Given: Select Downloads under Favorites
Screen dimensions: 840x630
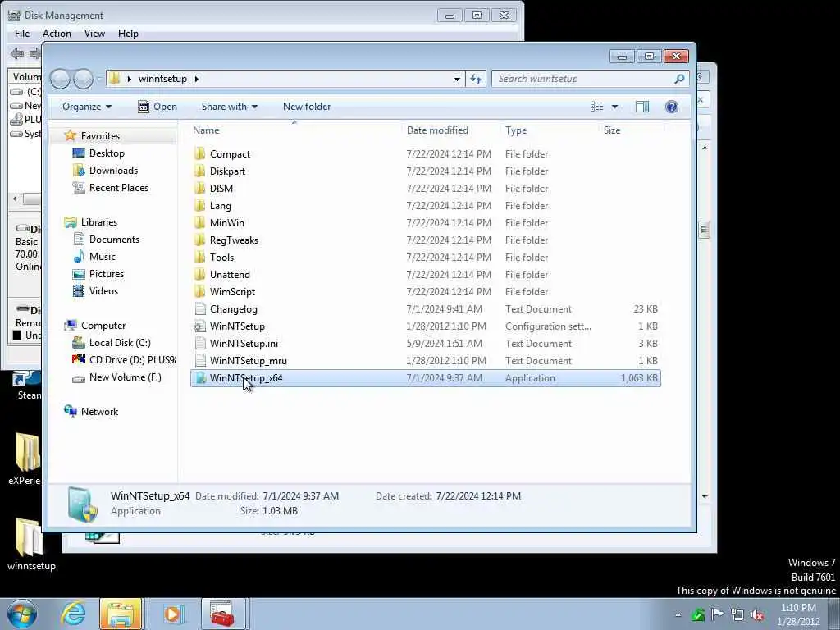Looking at the screenshot, I should click(x=113, y=171).
